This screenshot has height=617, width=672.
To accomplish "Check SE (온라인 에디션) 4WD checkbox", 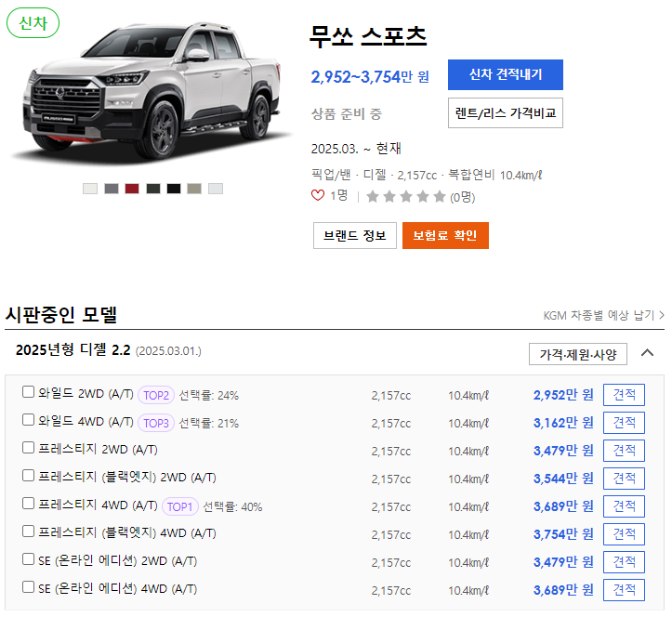I will (x=28, y=587).
